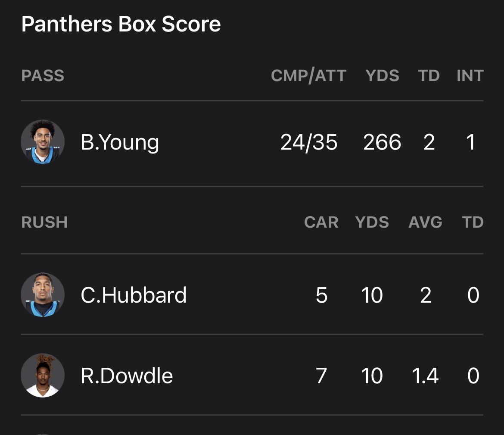Tap R.Dowdle's 1.4 rushing average

[425, 376]
